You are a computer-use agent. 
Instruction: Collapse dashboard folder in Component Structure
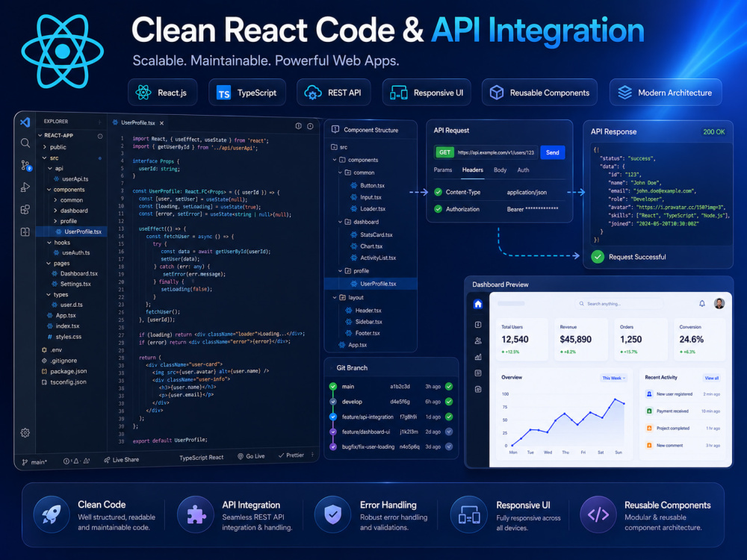click(340, 222)
